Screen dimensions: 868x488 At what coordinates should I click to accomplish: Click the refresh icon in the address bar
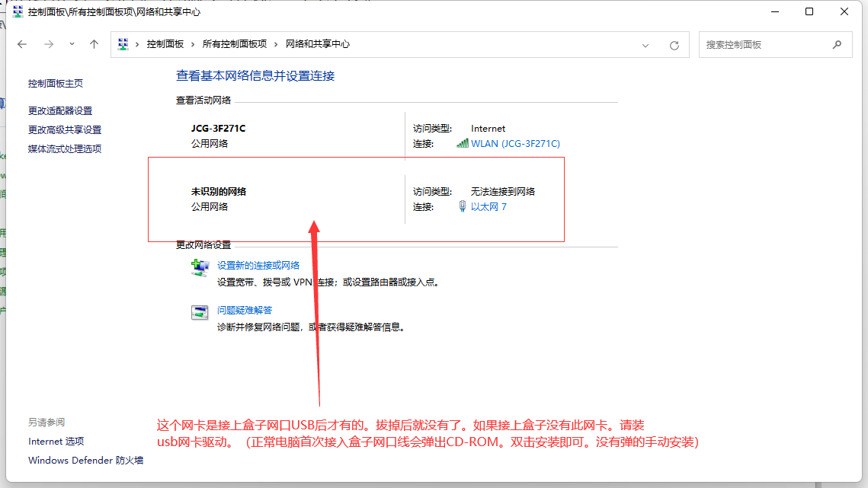(x=674, y=44)
